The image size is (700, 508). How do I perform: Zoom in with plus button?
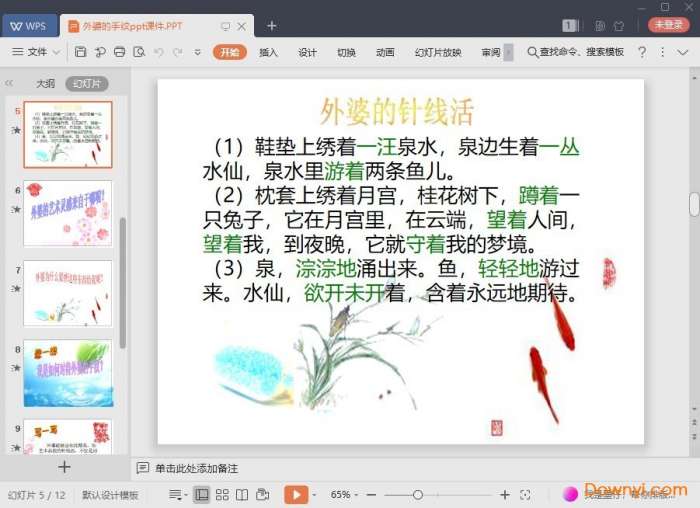[x=504, y=495]
